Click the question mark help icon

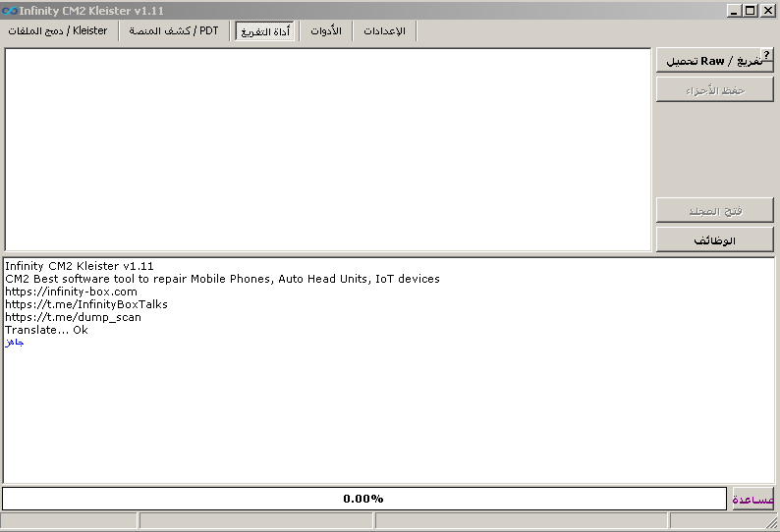[766, 56]
